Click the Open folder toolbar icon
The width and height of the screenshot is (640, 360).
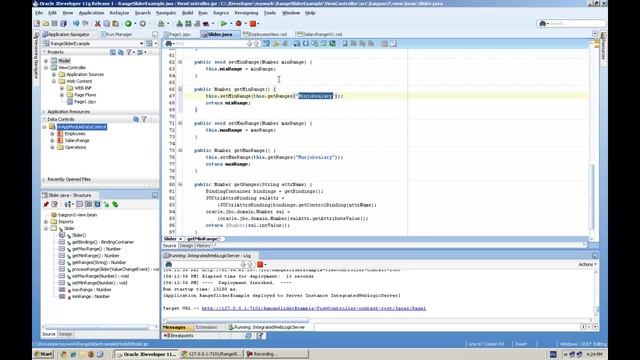click(x=46, y=24)
